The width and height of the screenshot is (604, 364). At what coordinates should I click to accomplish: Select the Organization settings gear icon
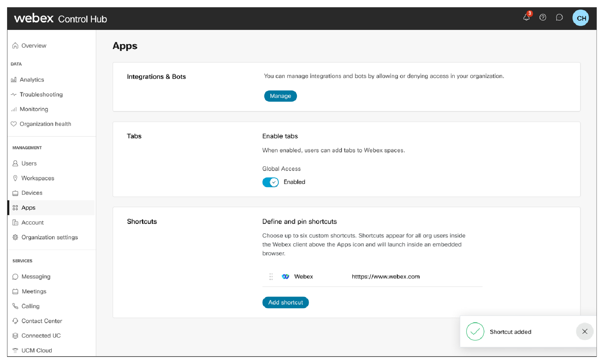pyautogui.click(x=15, y=237)
